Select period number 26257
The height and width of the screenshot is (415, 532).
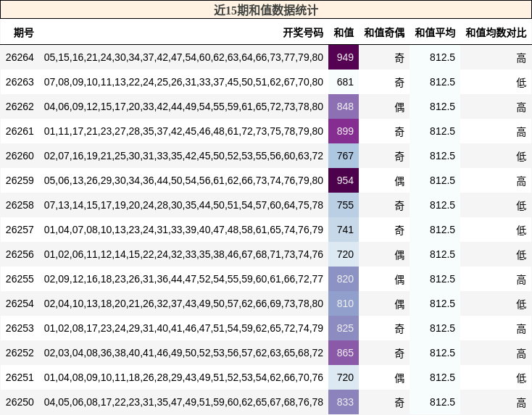pyautogui.click(x=20, y=230)
